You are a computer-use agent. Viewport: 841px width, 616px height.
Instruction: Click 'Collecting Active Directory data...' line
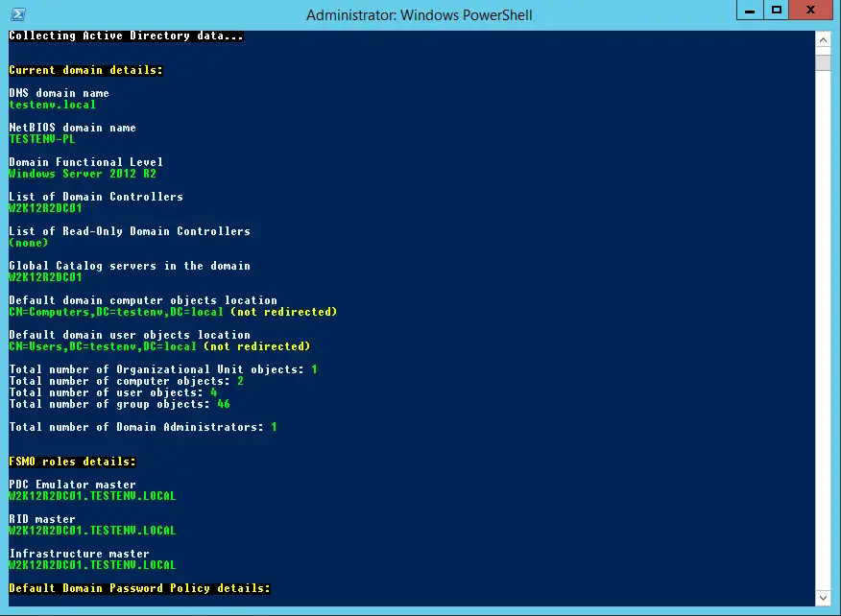pyautogui.click(x=126, y=36)
